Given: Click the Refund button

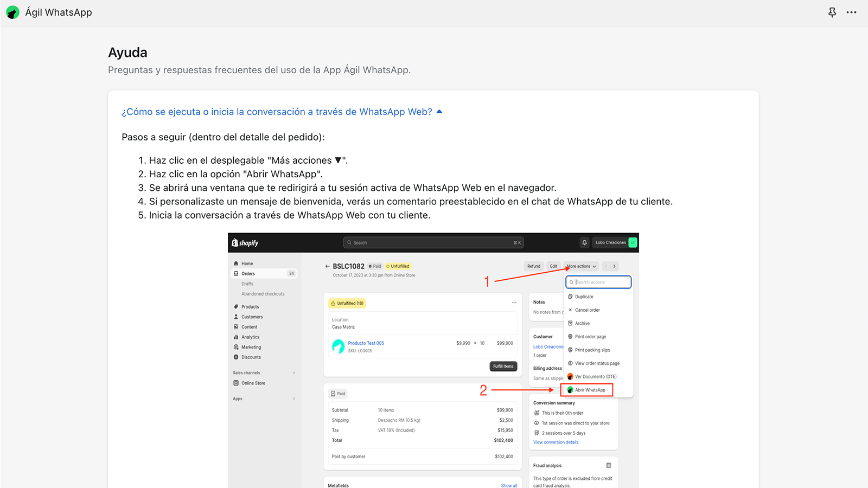Looking at the screenshot, I should (534, 266).
